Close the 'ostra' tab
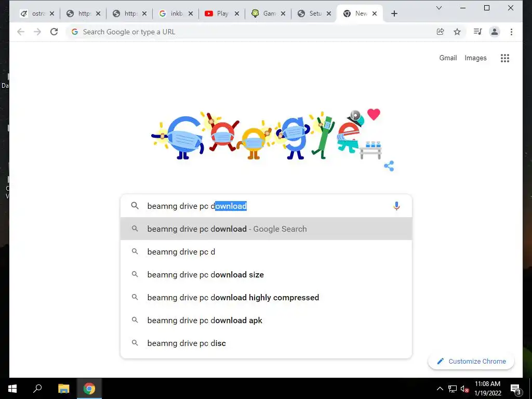 point(52,14)
